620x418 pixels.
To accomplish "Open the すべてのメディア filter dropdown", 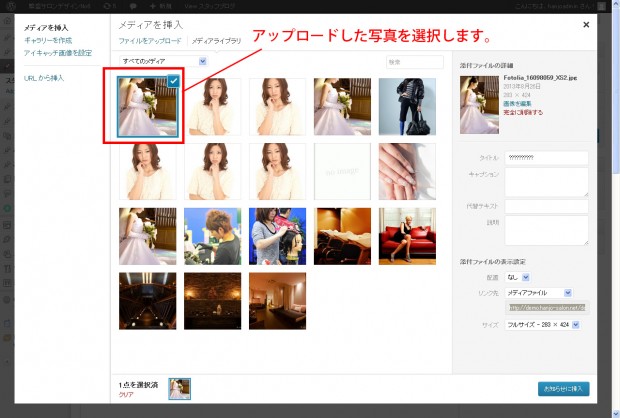I will [162, 61].
